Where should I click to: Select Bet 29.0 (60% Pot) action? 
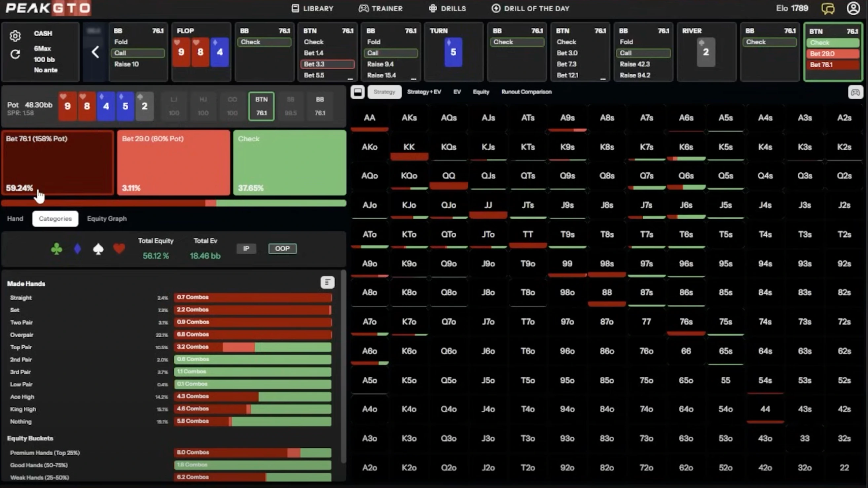[x=173, y=163]
